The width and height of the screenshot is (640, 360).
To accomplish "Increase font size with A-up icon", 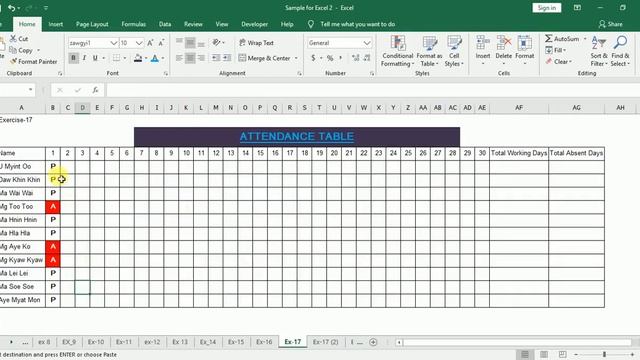I will click(x=150, y=43).
